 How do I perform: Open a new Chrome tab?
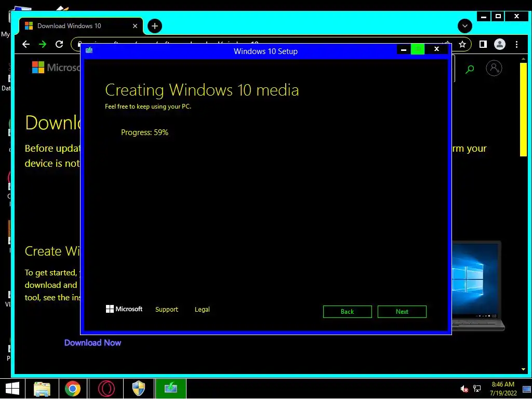pos(155,26)
